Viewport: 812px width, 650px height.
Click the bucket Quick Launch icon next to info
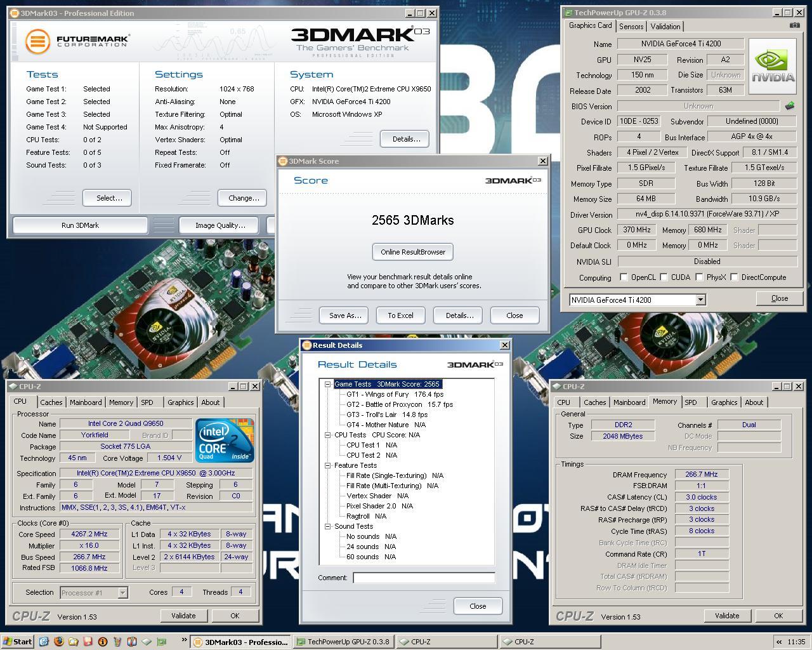pos(117,642)
